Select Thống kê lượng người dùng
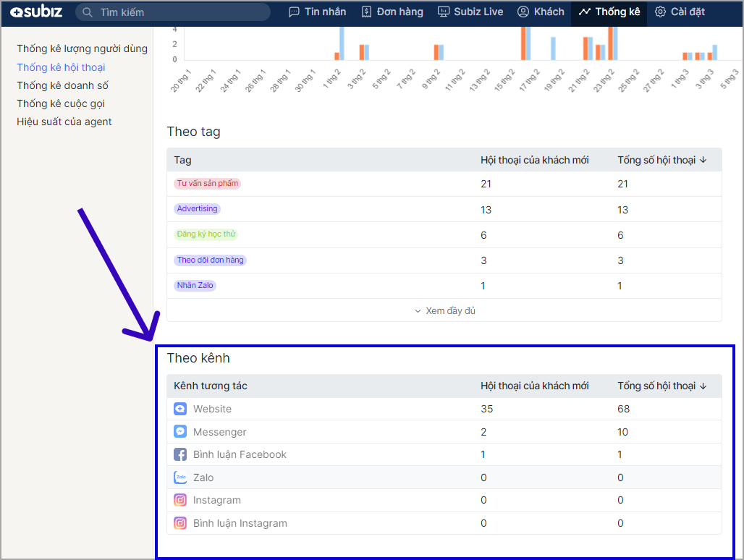 click(82, 48)
